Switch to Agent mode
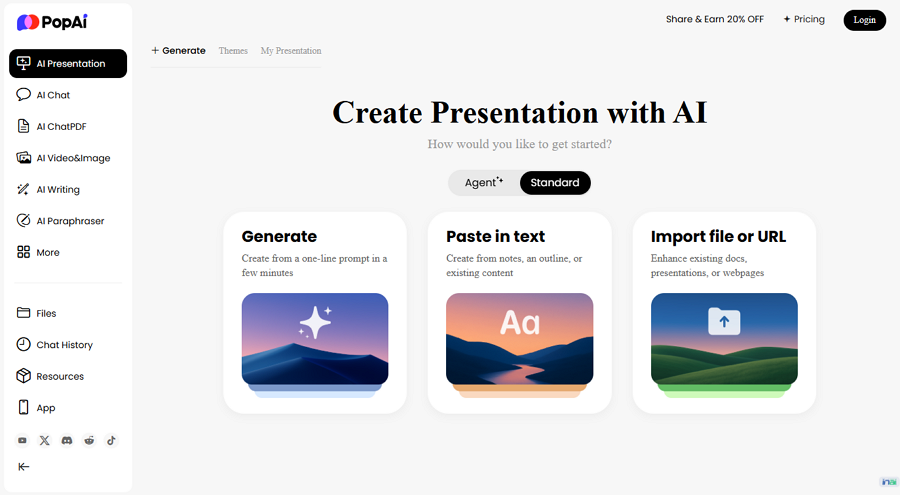900x495 pixels. point(484,183)
